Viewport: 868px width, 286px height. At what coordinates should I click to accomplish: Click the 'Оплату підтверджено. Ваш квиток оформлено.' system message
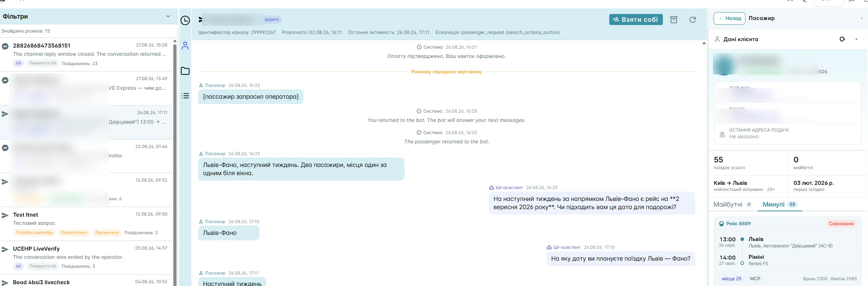(447, 56)
